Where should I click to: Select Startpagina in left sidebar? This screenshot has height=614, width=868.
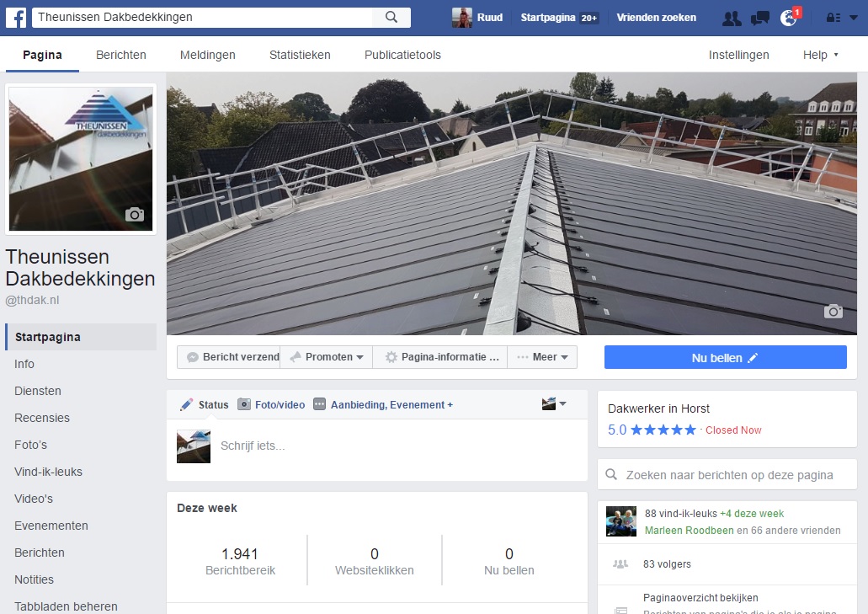click(81, 337)
